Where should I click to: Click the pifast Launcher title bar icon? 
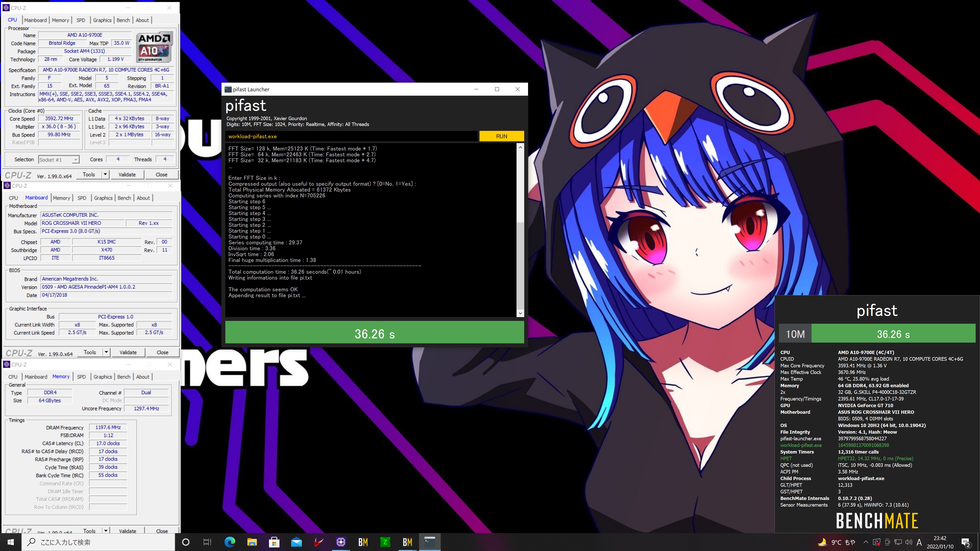[x=228, y=89]
